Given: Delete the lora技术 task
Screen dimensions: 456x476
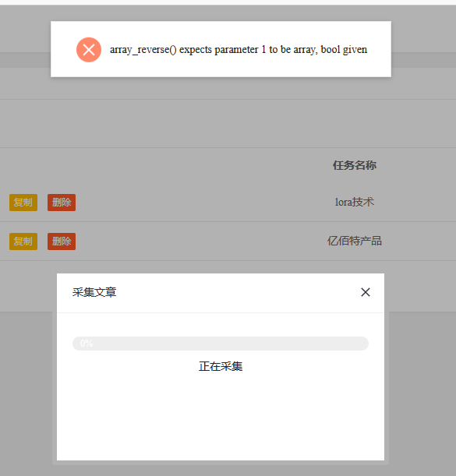Looking at the screenshot, I should [x=62, y=203].
